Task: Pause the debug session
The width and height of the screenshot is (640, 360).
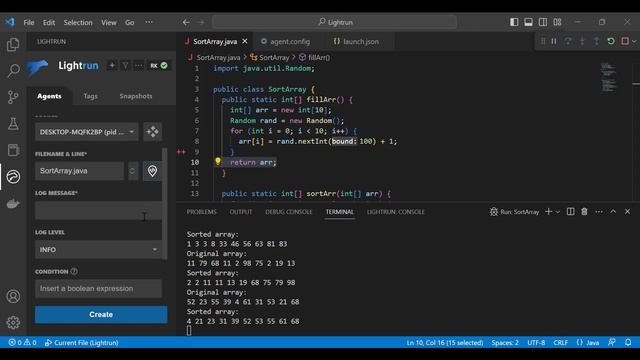Action: click(554, 41)
